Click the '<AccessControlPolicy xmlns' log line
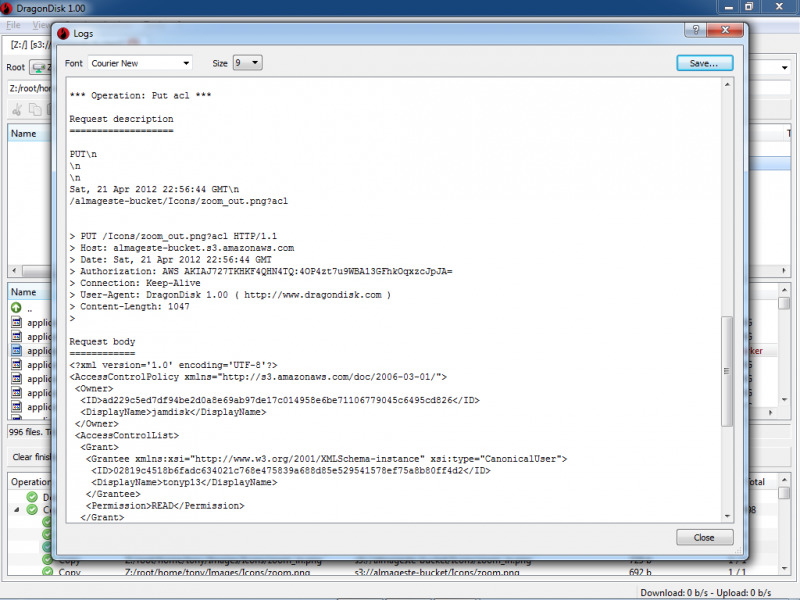800x600 pixels. [258, 377]
